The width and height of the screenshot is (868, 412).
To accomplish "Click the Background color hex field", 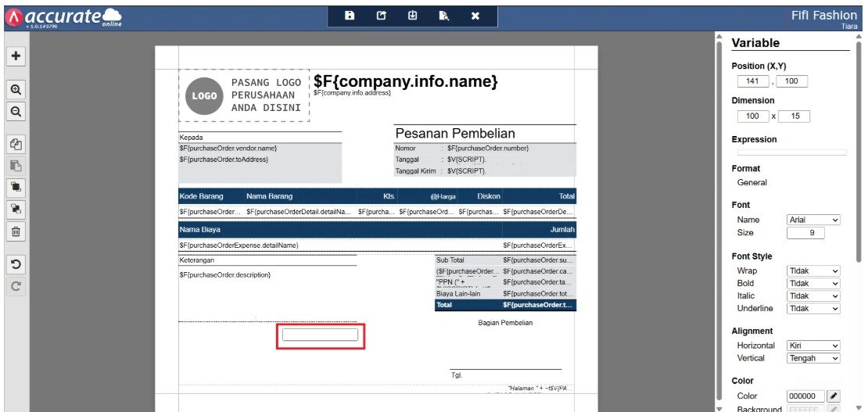I will 805,409.
